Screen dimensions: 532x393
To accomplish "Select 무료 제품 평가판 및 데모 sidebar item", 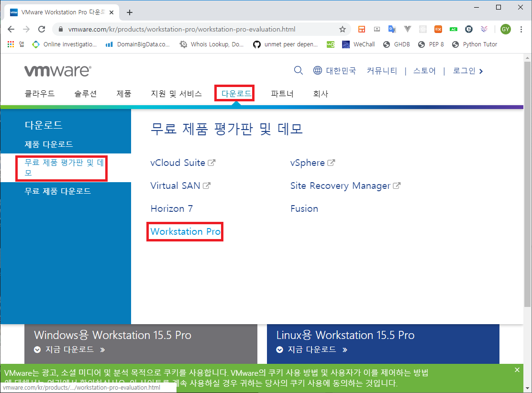I will pos(65,168).
